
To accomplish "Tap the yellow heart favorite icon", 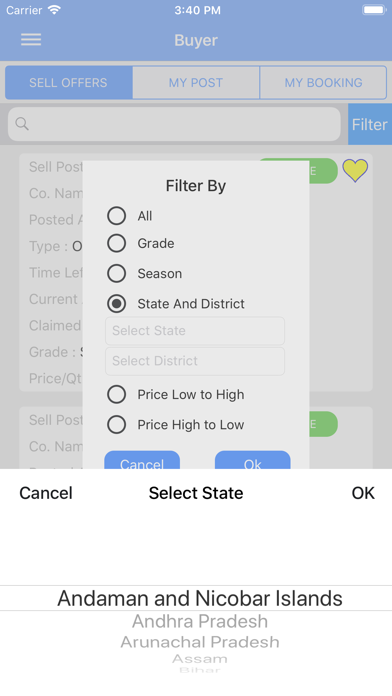I will pyautogui.click(x=355, y=170).
